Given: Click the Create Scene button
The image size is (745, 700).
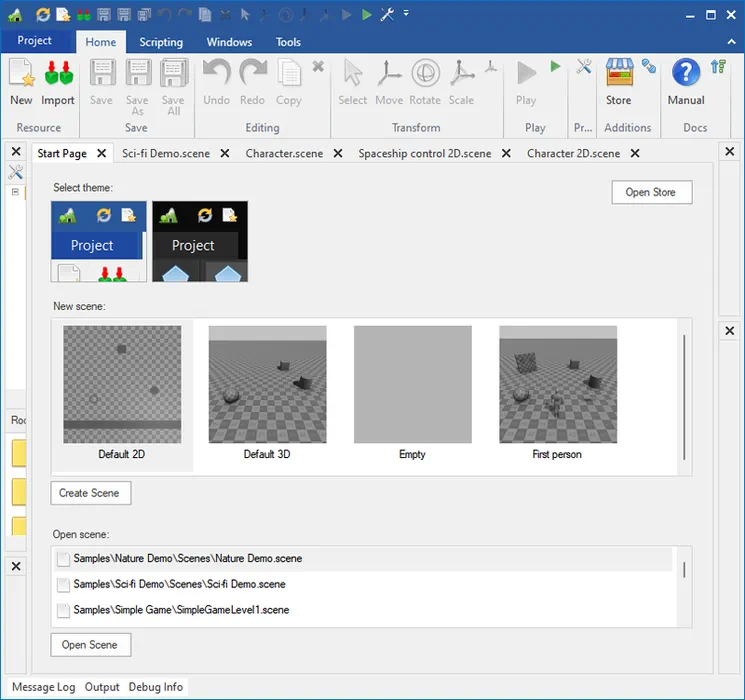Looking at the screenshot, I should (x=90, y=493).
